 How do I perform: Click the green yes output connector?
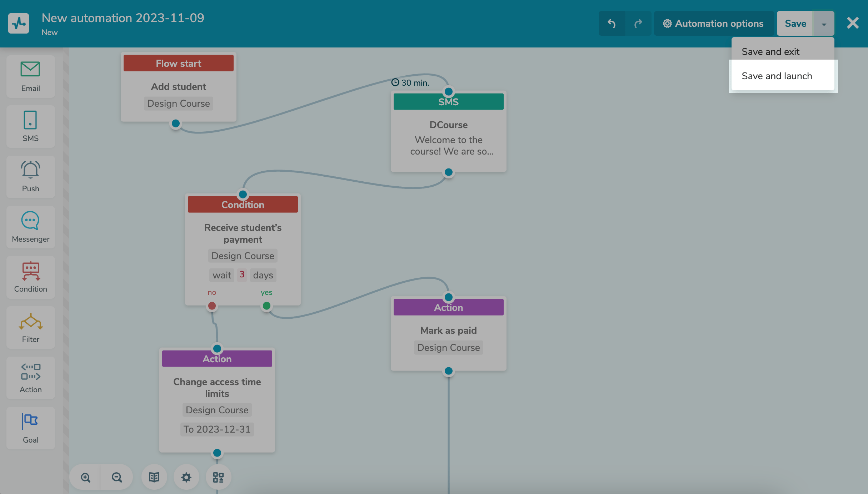point(266,306)
